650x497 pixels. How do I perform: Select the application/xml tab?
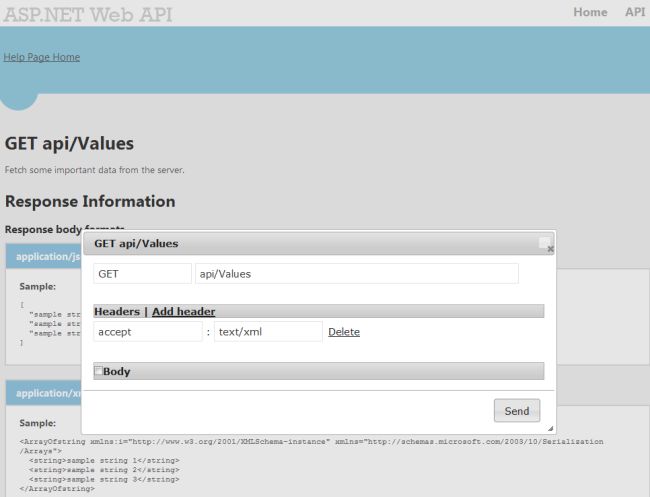point(44,393)
